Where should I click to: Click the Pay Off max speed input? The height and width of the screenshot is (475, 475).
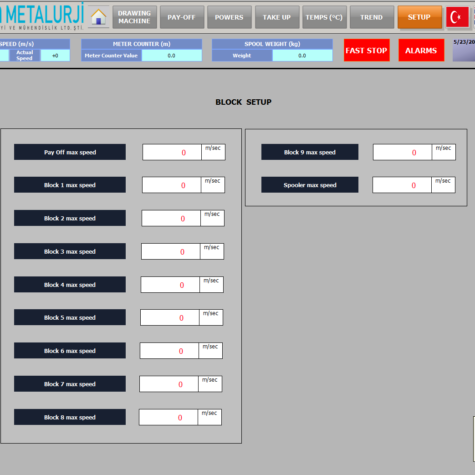tap(172, 152)
